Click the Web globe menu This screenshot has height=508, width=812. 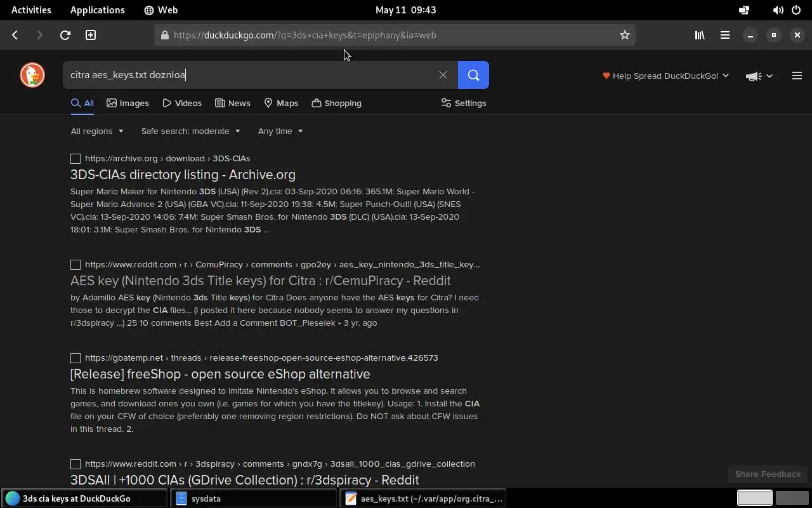[x=160, y=10]
